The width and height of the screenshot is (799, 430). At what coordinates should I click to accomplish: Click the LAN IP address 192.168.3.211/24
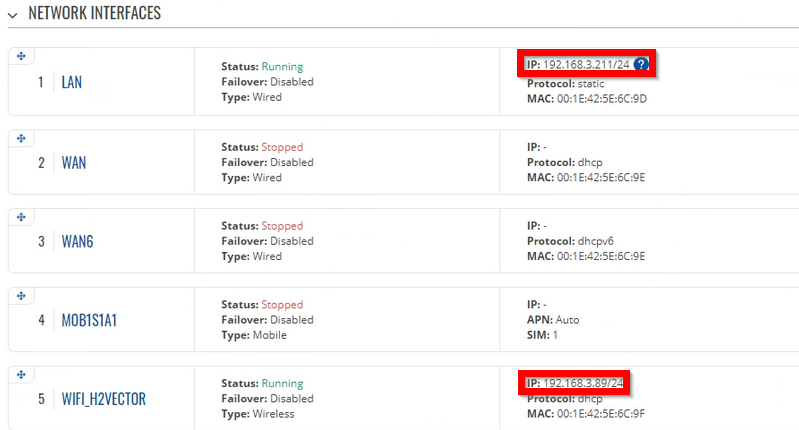[586, 65]
